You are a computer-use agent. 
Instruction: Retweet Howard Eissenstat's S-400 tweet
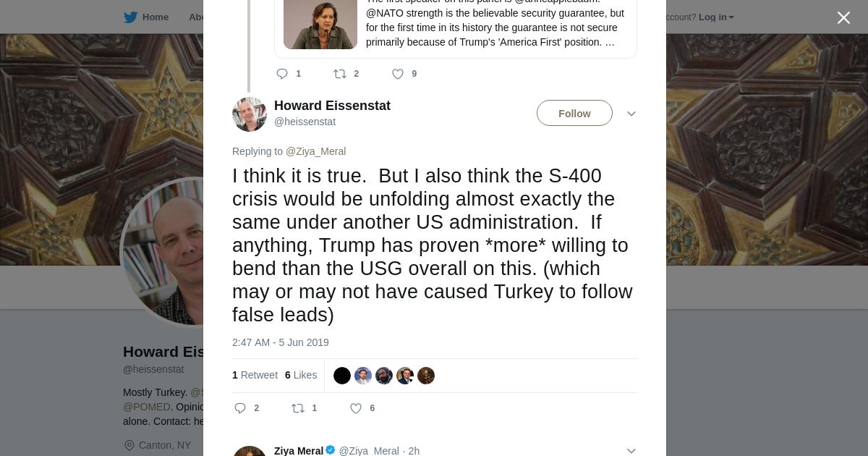(298, 408)
